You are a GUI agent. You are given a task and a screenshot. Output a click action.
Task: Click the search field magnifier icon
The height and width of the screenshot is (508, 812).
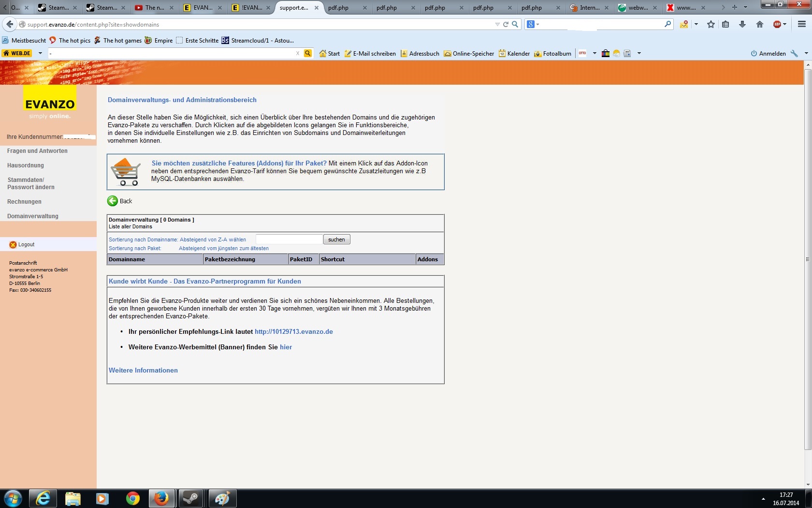(x=668, y=24)
